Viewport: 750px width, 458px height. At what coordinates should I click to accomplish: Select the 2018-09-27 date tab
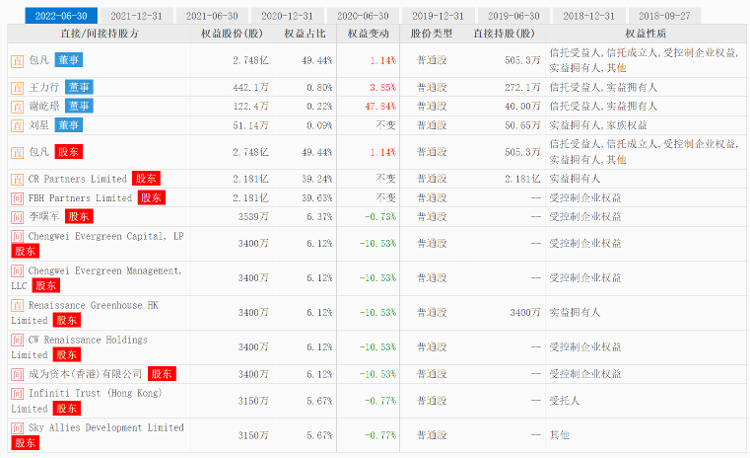(664, 16)
